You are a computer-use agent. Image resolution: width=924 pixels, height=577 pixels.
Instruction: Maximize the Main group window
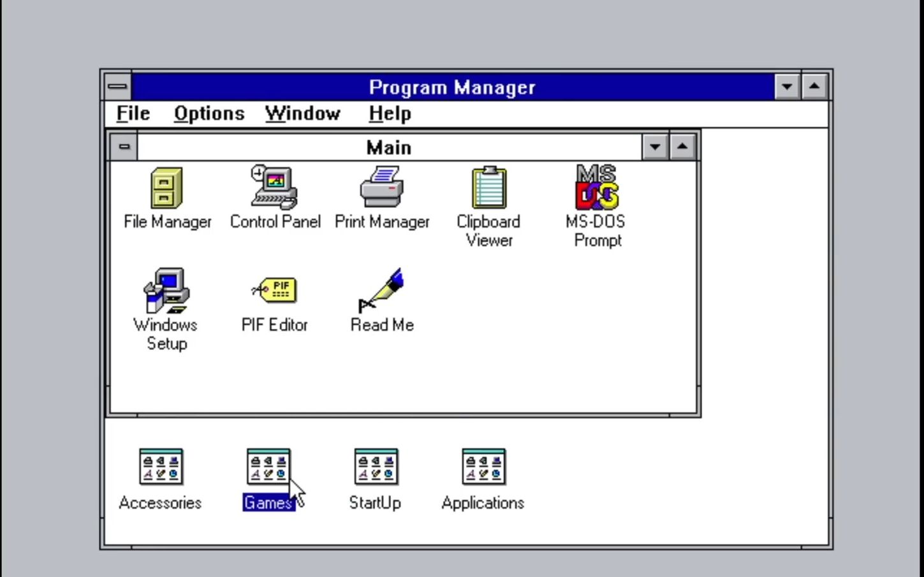(x=682, y=147)
